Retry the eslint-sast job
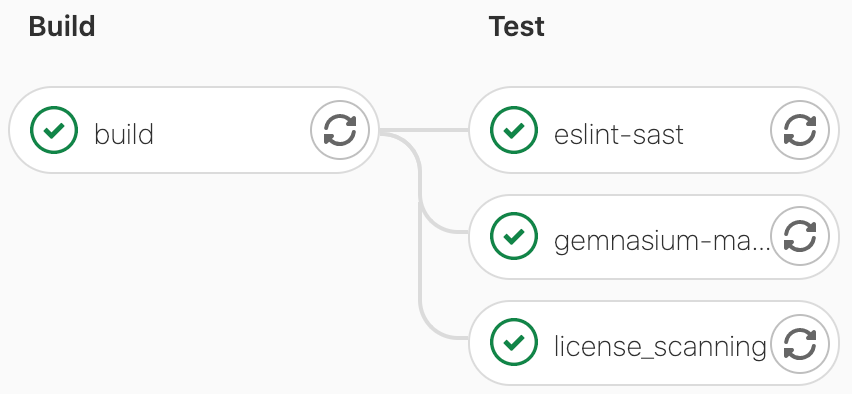 pyautogui.click(x=800, y=130)
